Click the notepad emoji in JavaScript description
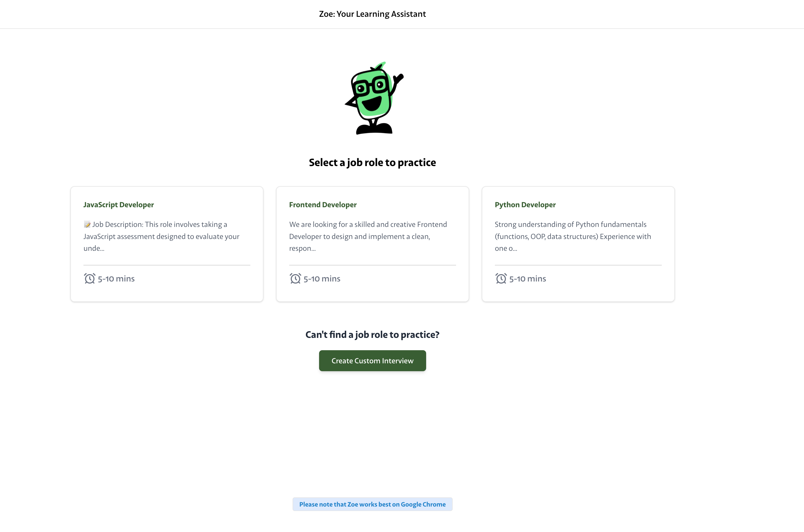 coord(87,224)
